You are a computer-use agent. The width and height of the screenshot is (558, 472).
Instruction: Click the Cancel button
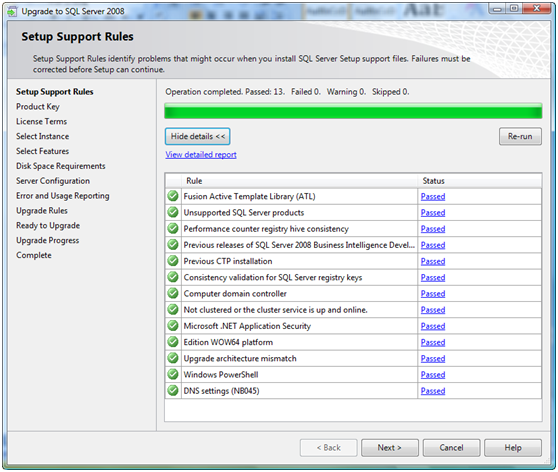pos(451,447)
